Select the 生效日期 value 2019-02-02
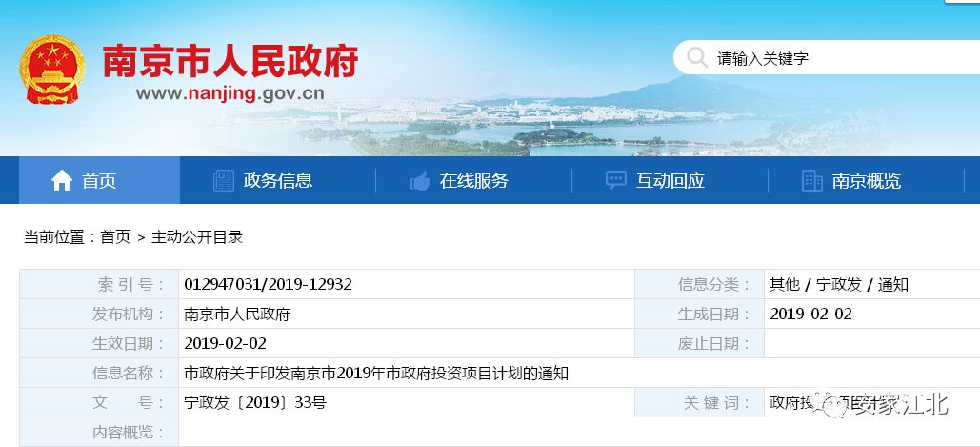The width and height of the screenshot is (980, 447). (225, 343)
